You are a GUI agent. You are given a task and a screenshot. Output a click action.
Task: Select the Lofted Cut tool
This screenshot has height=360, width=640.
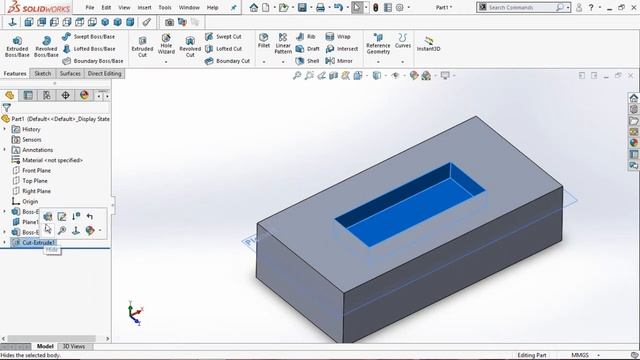pos(223,49)
